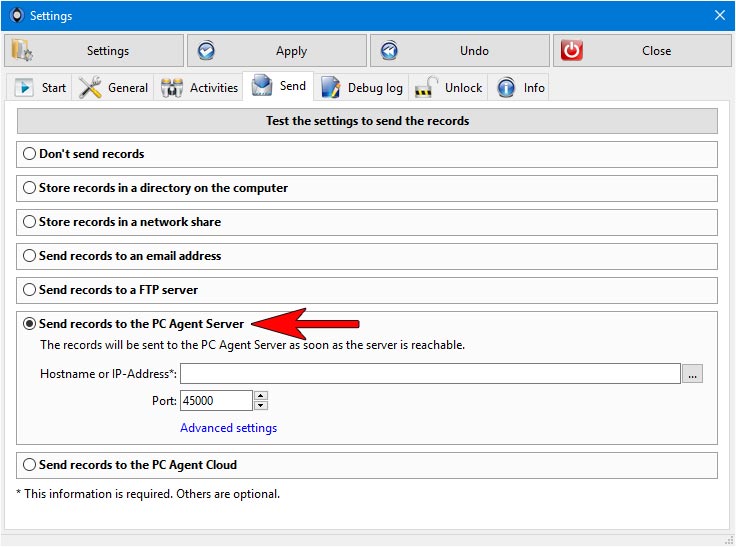Apply the current settings
Viewport: 736px width, 547px height.
pyautogui.click(x=277, y=51)
